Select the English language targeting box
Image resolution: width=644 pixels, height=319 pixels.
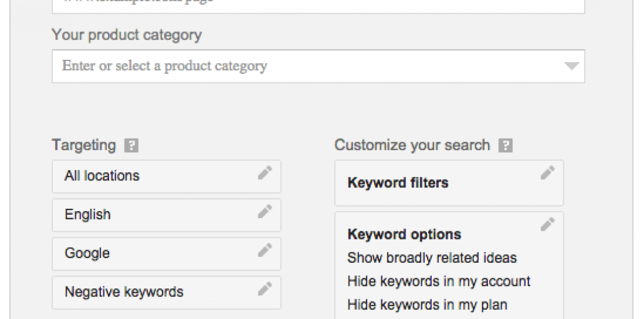157,215
